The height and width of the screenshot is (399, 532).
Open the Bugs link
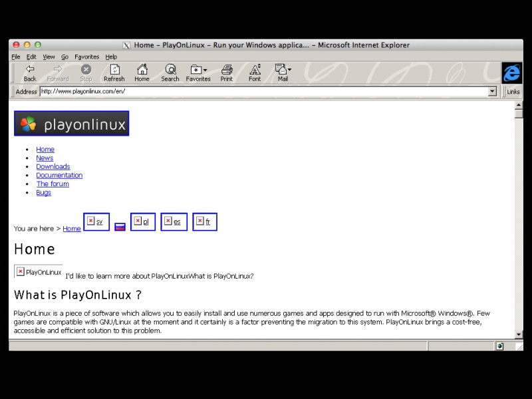pos(44,192)
